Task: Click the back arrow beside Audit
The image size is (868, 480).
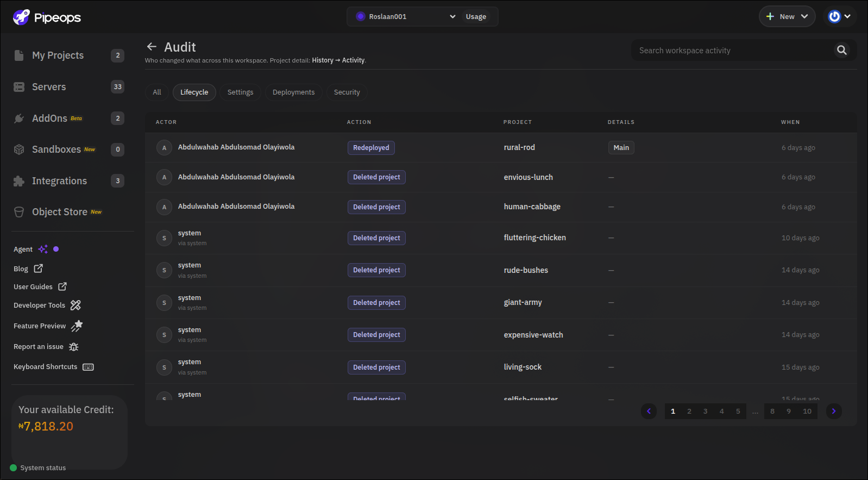Action: tap(152, 47)
